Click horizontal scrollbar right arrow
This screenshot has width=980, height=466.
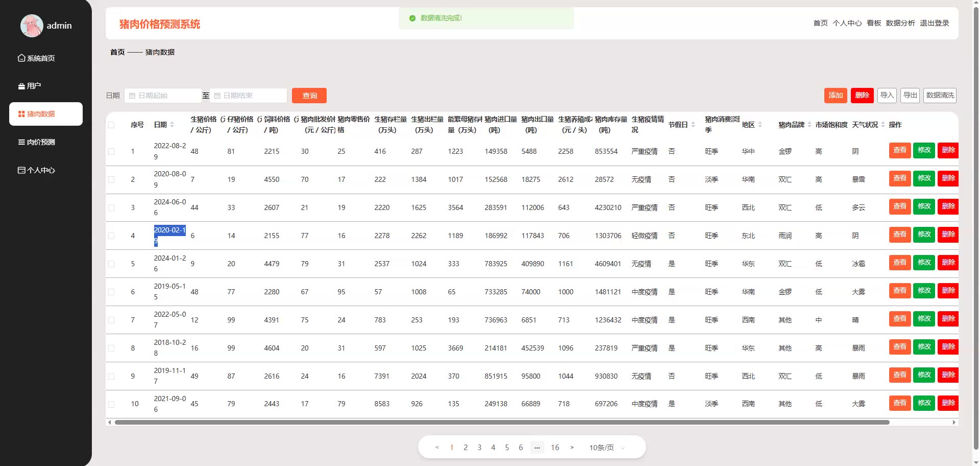(x=954, y=423)
